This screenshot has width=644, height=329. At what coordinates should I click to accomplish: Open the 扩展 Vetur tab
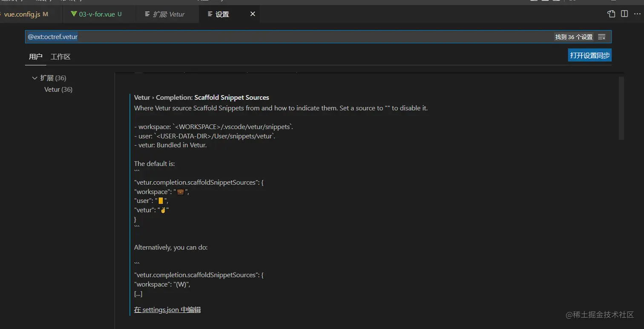pos(169,14)
